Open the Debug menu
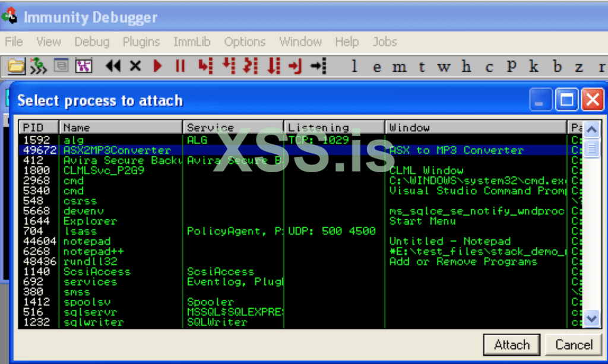The width and height of the screenshot is (608, 364). [x=92, y=42]
